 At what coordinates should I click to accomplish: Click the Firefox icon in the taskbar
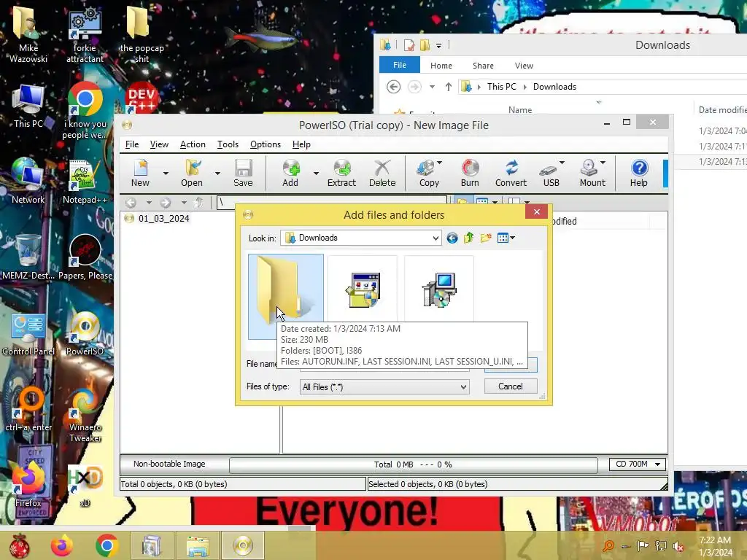(62, 545)
